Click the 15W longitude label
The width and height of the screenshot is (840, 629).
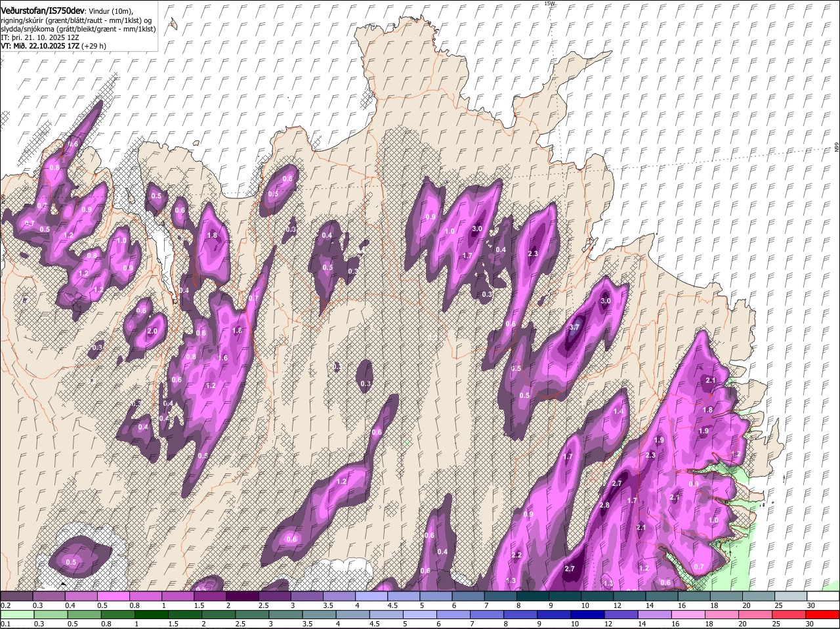pyautogui.click(x=549, y=3)
